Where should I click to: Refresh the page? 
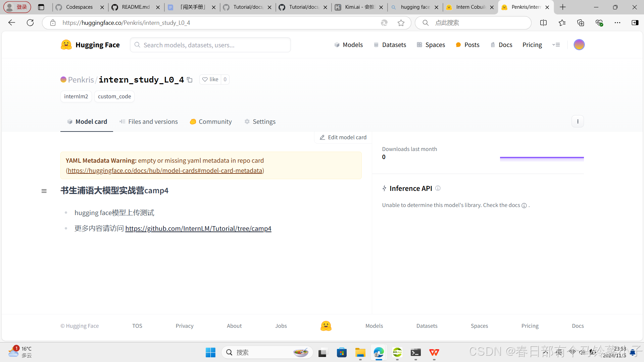(30, 22)
